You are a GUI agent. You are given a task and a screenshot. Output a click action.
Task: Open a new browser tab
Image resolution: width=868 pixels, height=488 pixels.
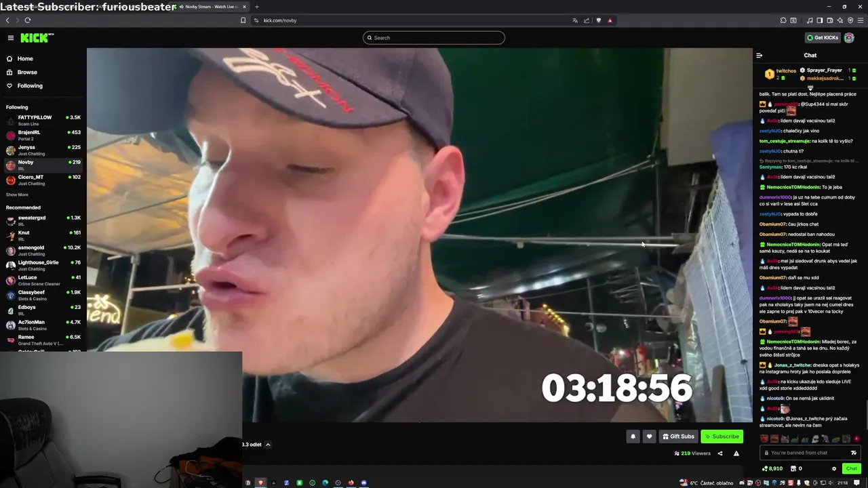256,7
